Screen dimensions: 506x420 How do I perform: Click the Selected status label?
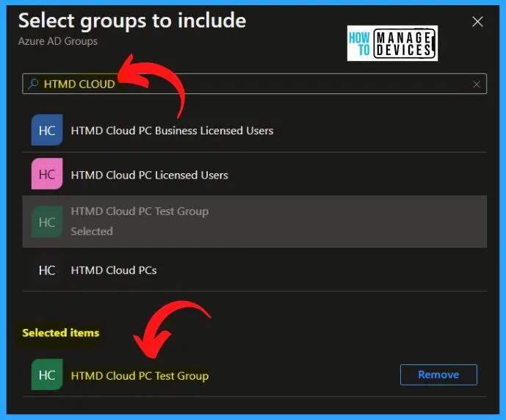pyautogui.click(x=92, y=231)
